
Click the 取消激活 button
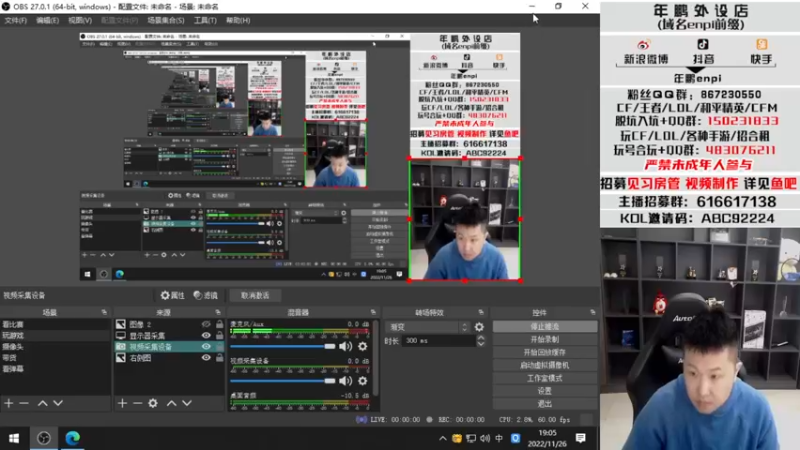coord(255,295)
